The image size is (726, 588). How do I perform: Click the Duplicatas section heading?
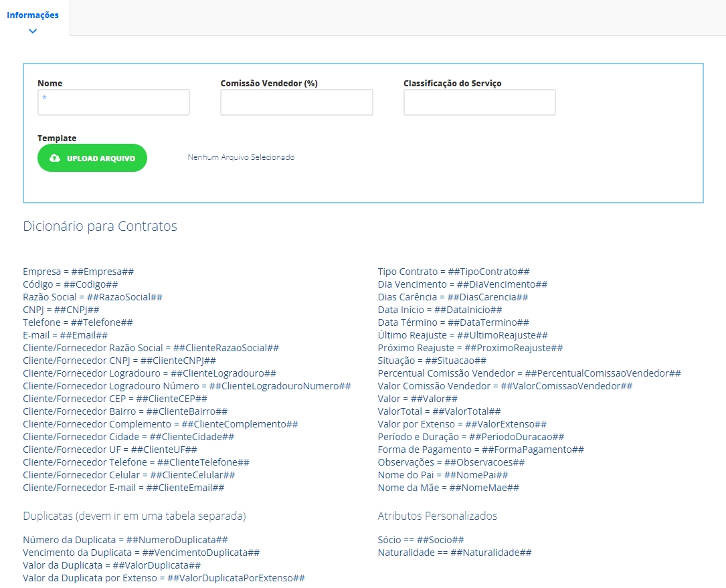click(134, 516)
